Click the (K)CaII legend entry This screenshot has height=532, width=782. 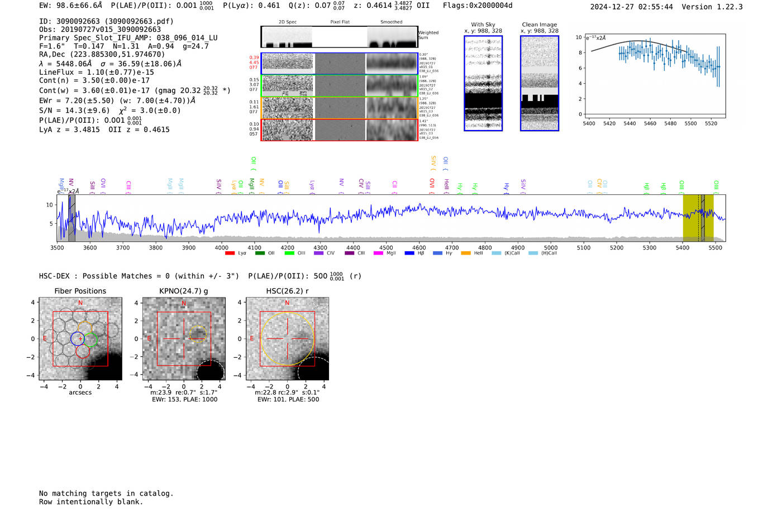pyautogui.click(x=506, y=253)
